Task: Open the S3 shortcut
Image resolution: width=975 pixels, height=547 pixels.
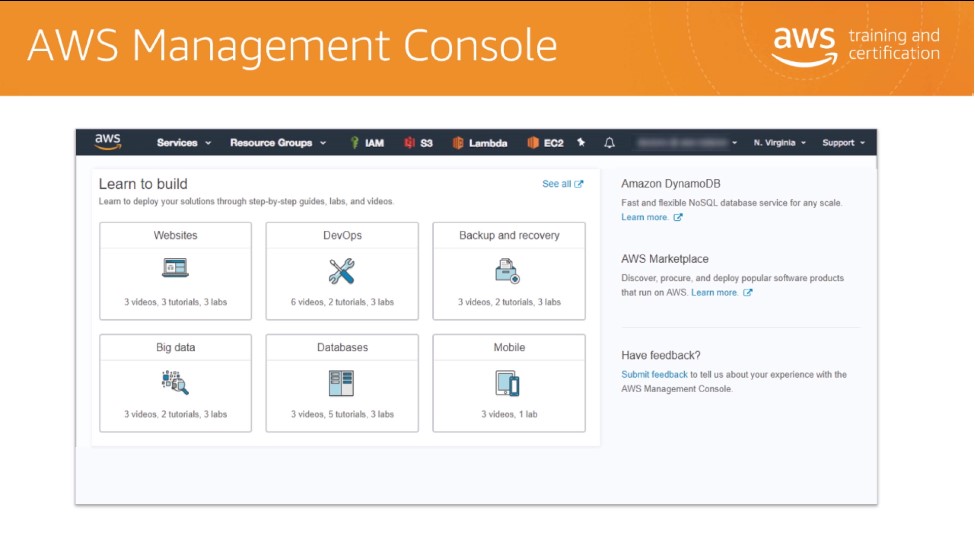Action: pos(418,143)
